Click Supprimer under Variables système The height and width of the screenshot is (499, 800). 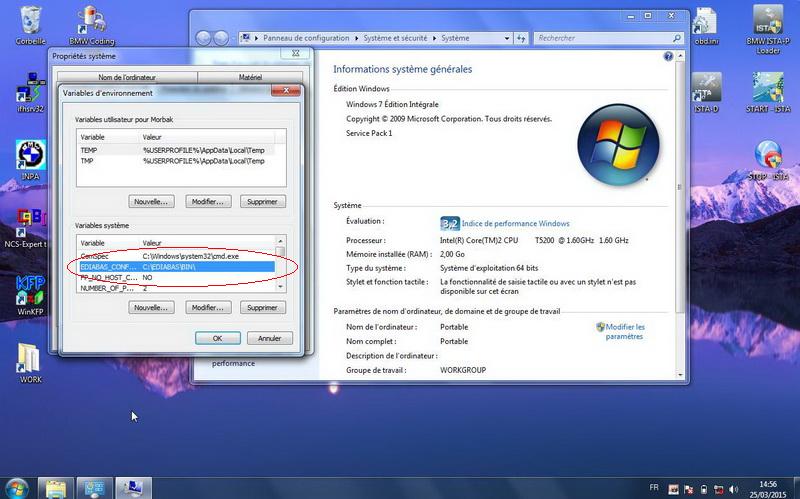click(262, 308)
